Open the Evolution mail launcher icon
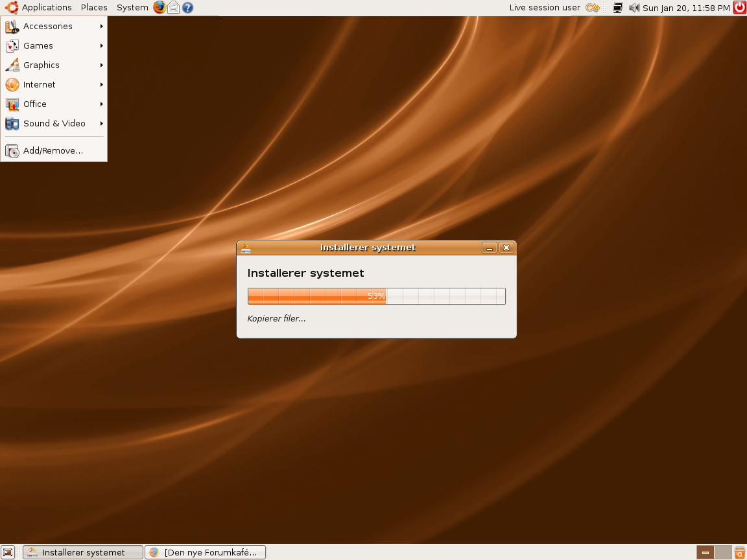 tap(173, 8)
